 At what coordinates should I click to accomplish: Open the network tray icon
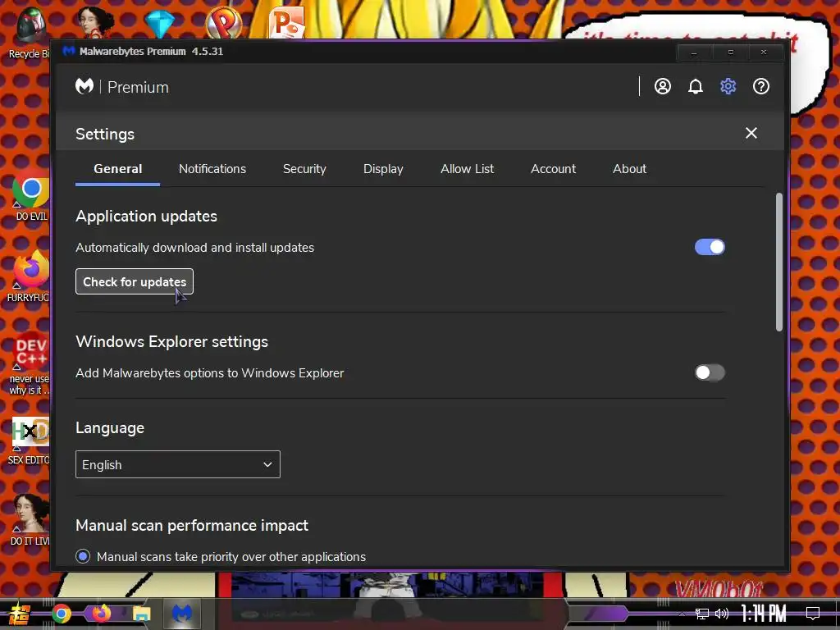[701, 614]
